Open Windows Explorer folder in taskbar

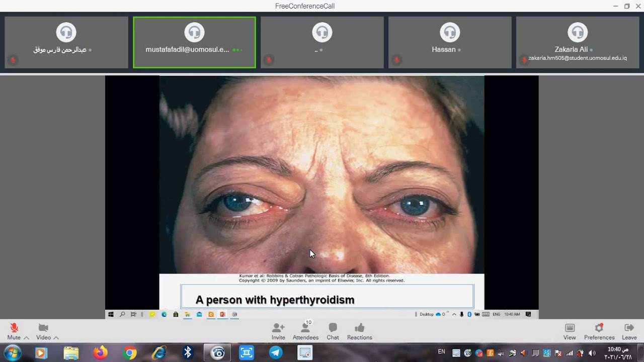pos(71,353)
